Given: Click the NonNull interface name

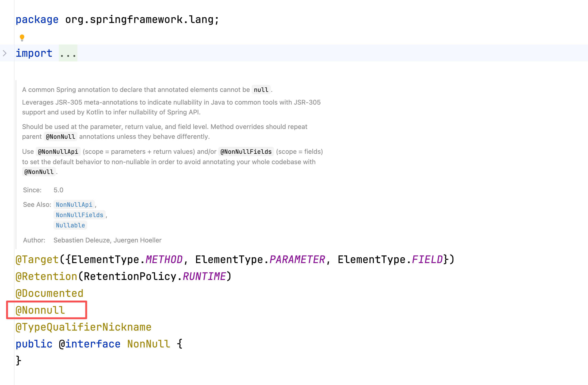Looking at the screenshot, I should 149,344.
